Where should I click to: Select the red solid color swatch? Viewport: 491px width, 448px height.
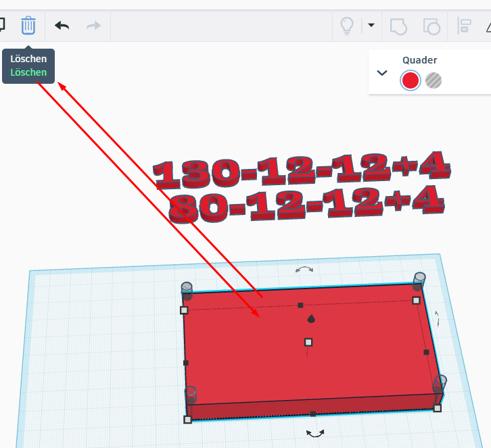point(411,80)
